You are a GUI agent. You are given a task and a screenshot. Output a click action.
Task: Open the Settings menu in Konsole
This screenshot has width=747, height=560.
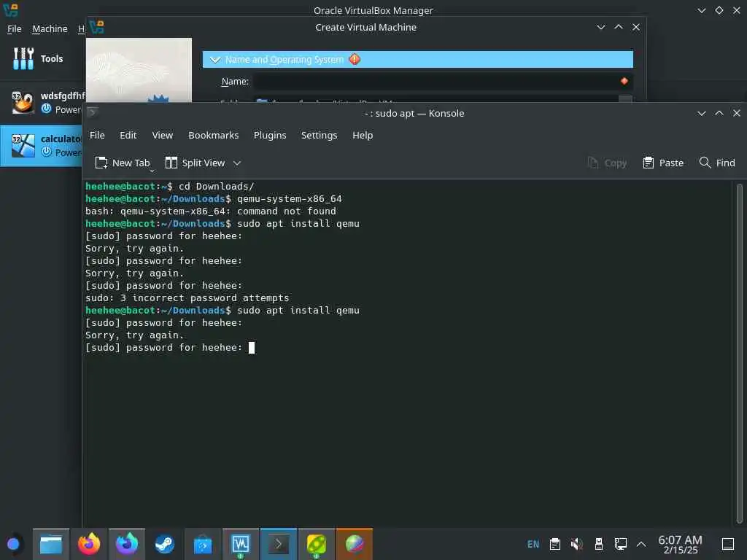(320, 135)
